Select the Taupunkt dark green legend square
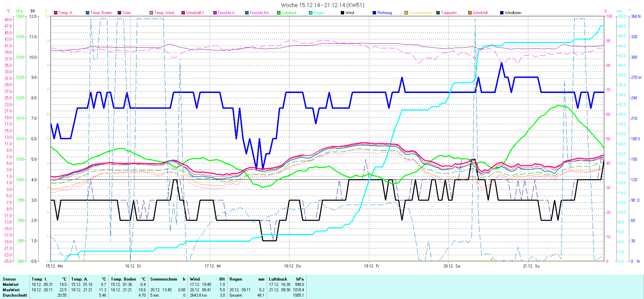 coord(438,13)
